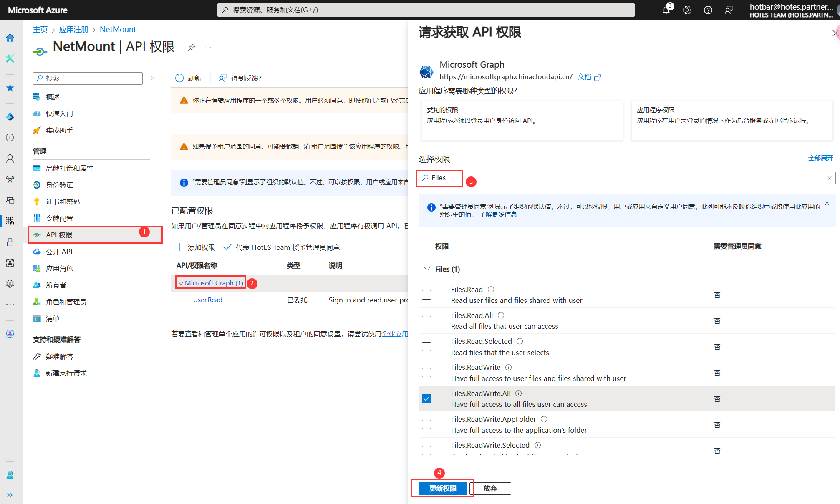Check the Files.Read permission
Viewport: 840px width, 504px height.
click(426, 295)
